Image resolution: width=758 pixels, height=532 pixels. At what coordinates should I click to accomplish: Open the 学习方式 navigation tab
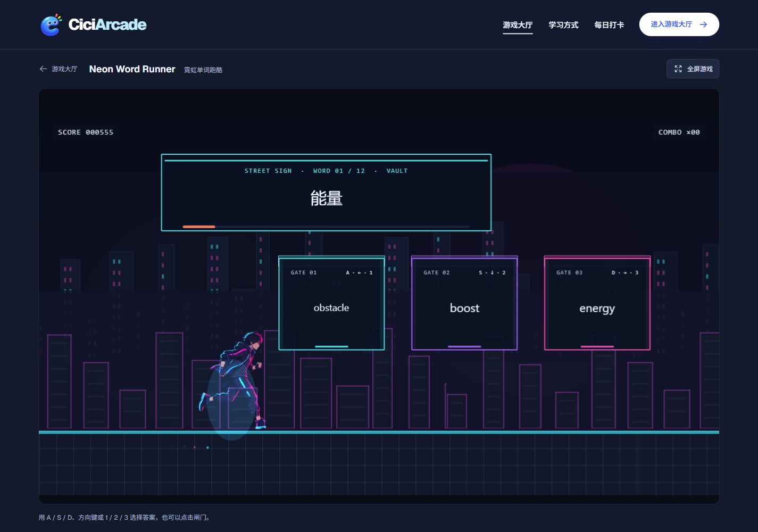pos(563,25)
